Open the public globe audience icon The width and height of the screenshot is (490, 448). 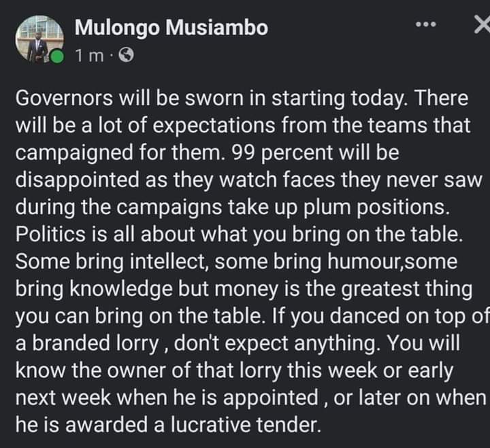[127, 55]
